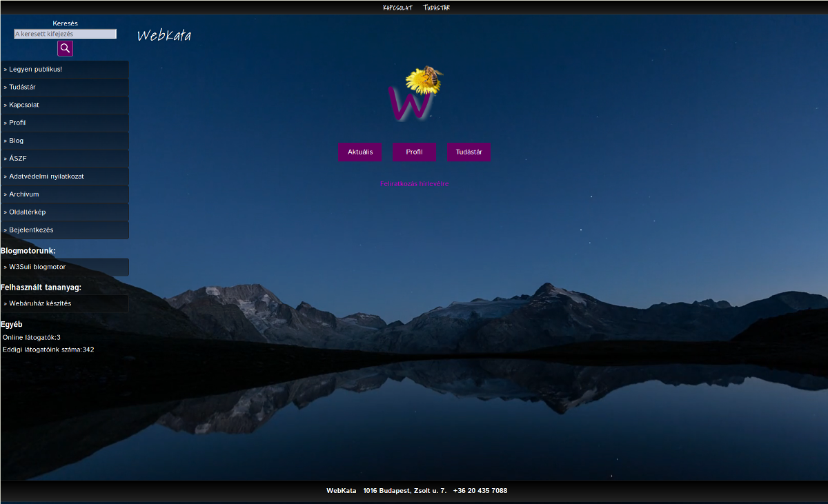Follow the Feliratkozás hírlevélre link
This screenshot has height=504, width=828.
(x=414, y=184)
